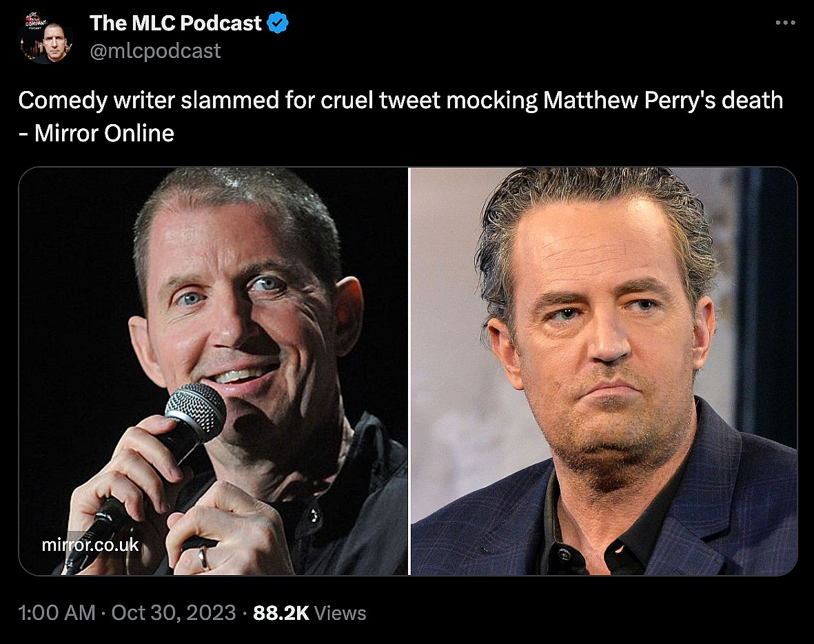Click the '- Mirror Online' text line
This screenshot has width=814, height=644.
96,133
